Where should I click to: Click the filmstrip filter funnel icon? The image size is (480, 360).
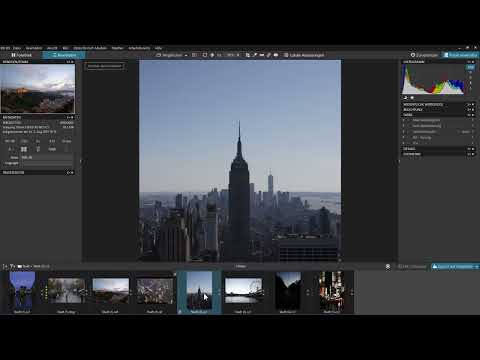(12, 266)
